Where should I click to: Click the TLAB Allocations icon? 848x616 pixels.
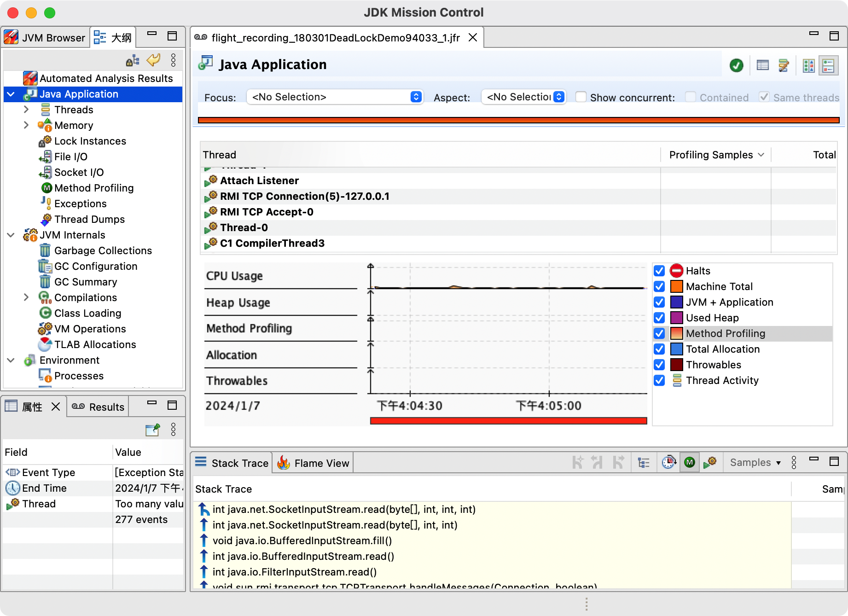[x=45, y=344]
